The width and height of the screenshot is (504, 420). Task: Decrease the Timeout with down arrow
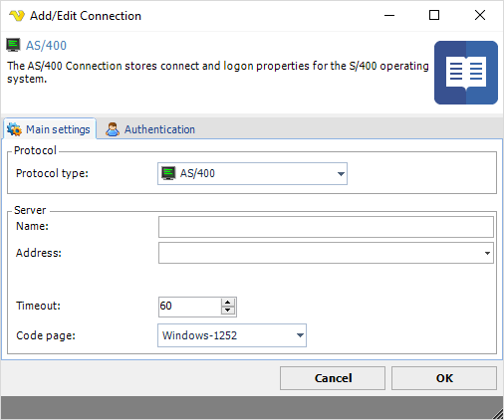tap(228, 311)
